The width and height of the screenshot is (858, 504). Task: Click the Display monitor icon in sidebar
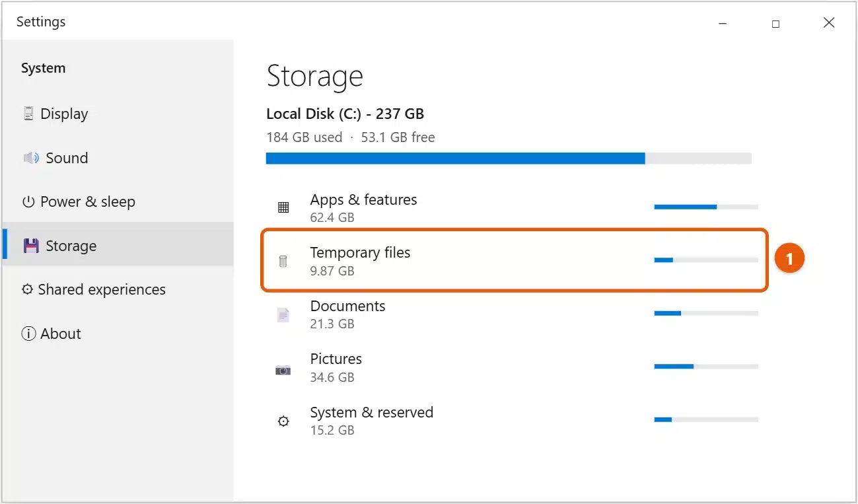(28, 114)
